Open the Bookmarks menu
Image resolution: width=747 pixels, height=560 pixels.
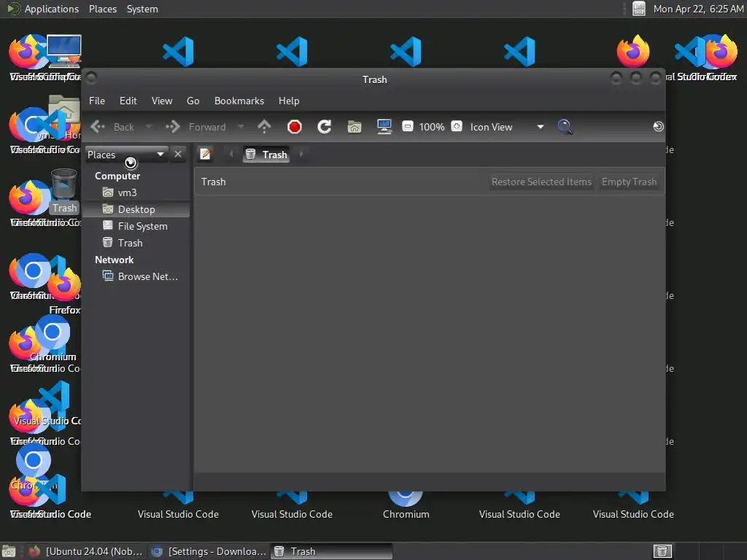tap(239, 101)
